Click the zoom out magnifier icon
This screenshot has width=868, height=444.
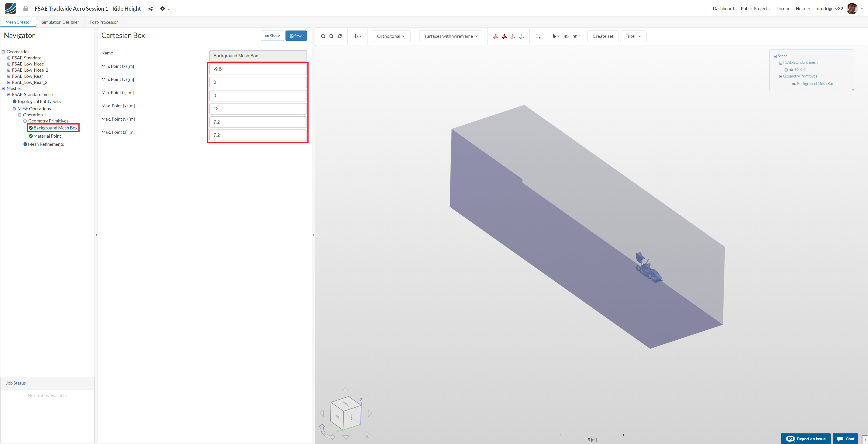(x=331, y=36)
